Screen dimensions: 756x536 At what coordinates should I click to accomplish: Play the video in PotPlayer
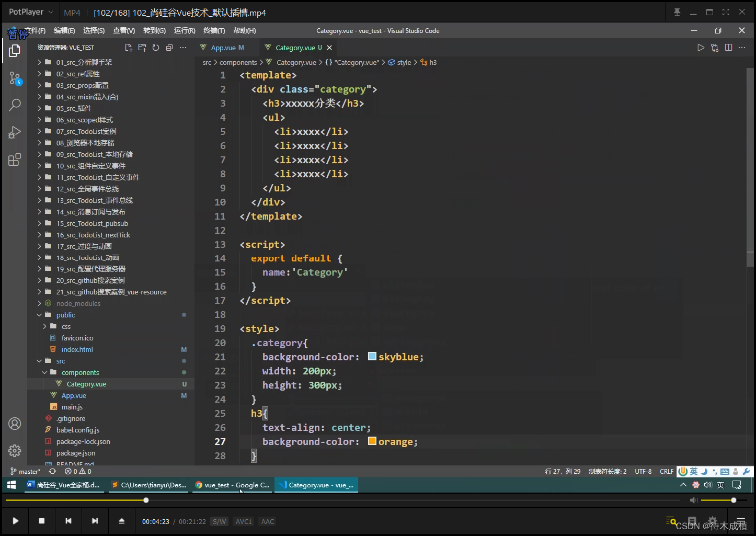tap(16, 521)
